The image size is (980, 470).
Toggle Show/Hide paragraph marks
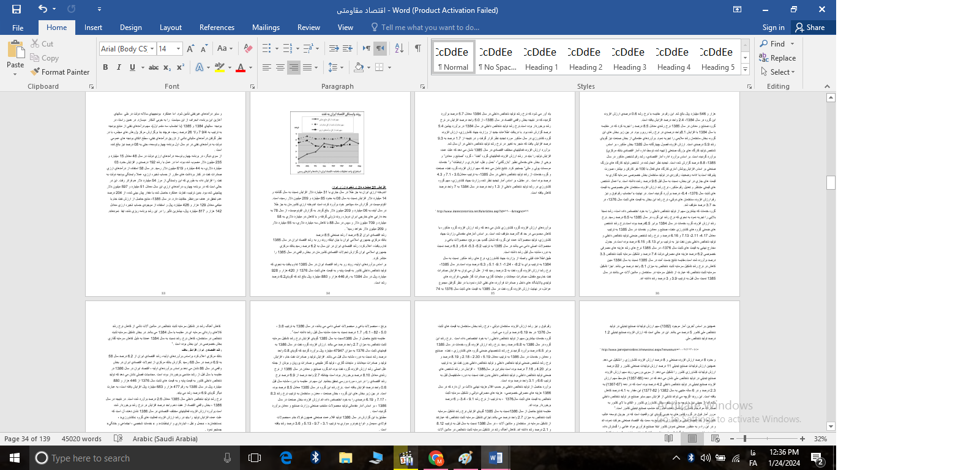(418, 48)
